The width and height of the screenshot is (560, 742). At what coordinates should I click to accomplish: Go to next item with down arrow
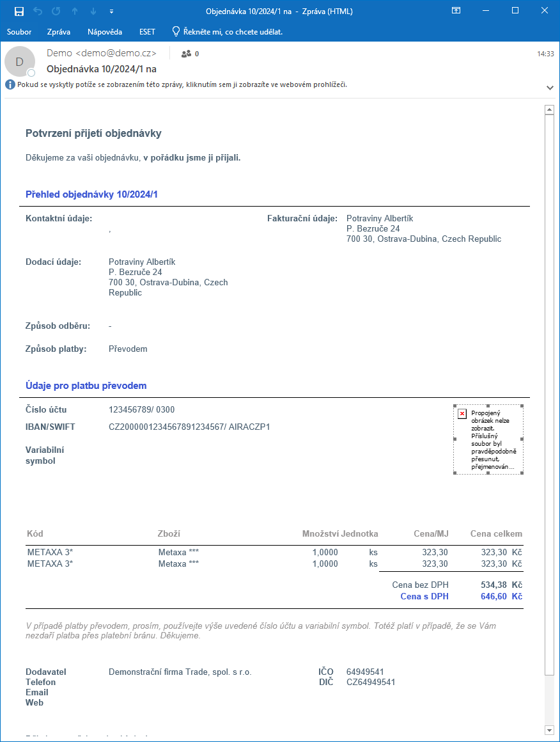93,12
